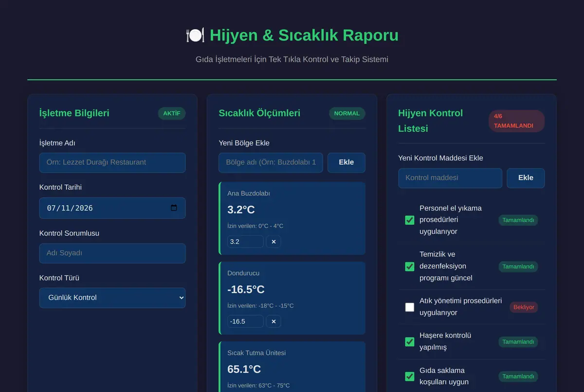Click the 'Yeni Kontrol Maddesi Ekle' label
This screenshot has height=392, width=584.
click(440, 158)
